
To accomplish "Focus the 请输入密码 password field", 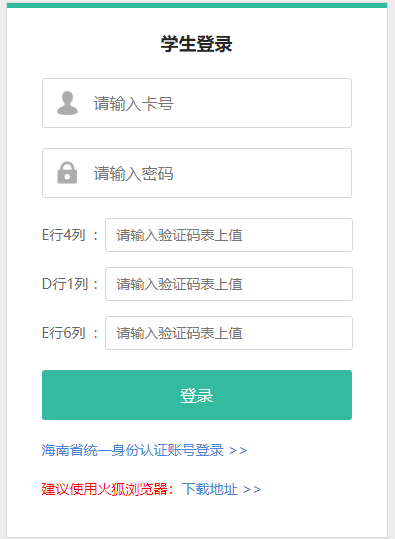I will 197,173.
